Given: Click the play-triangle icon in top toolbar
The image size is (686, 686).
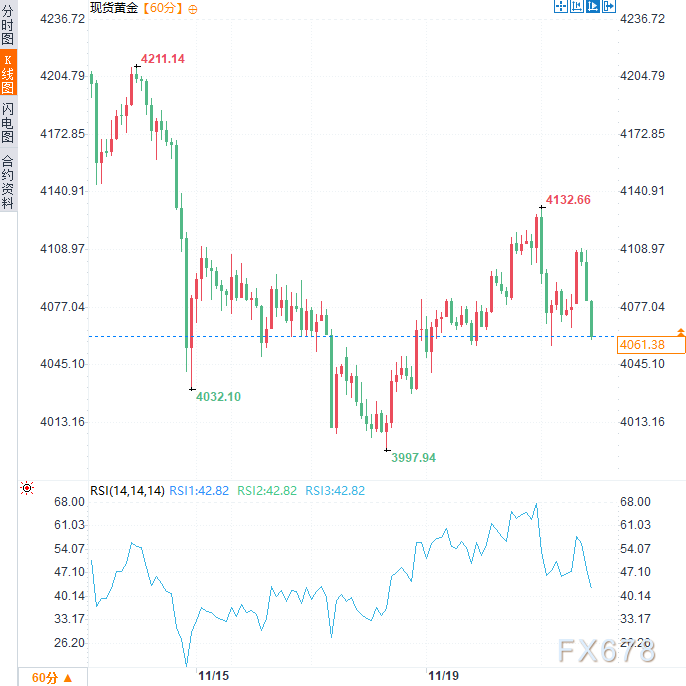Looking at the screenshot, I should 593,7.
